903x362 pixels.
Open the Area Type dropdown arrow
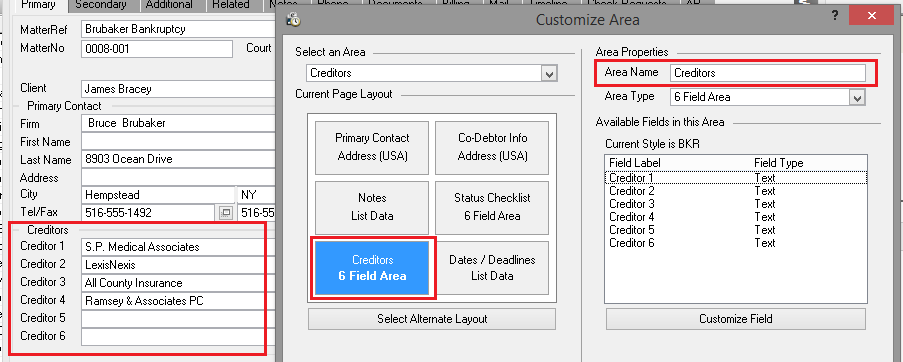858,97
